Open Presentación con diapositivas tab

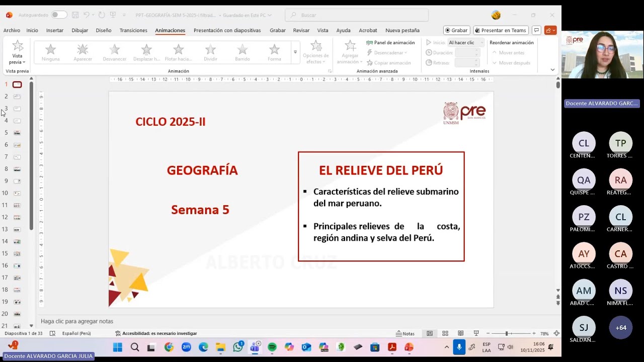click(227, 30)
